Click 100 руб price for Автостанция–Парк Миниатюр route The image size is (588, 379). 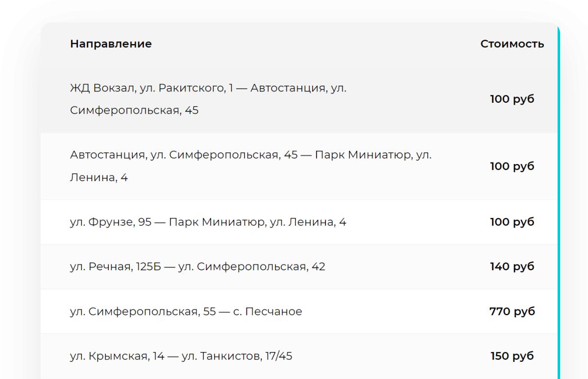point(512,166)
